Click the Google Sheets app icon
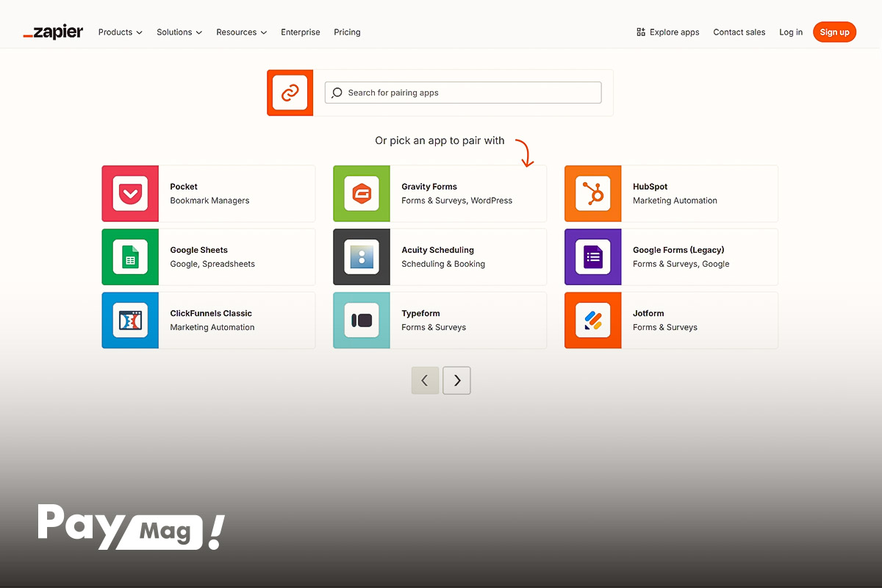Screen dimensions: 882x588 pyautogui.click(x=130, y=257)
